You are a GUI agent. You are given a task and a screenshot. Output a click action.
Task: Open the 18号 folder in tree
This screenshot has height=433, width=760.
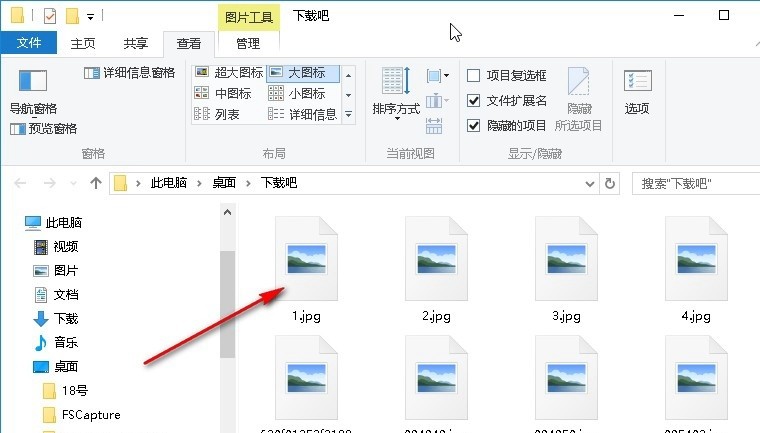point(65,391)
